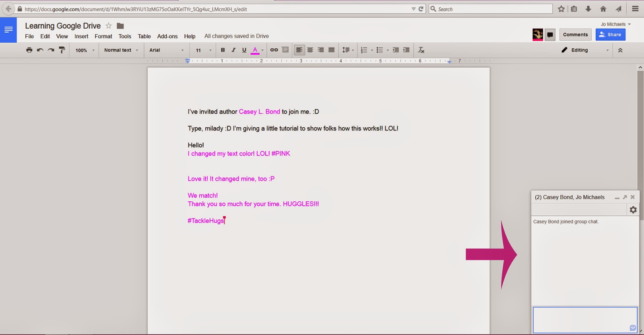
Task: Click the browser address bar URL
Action: 136,9
